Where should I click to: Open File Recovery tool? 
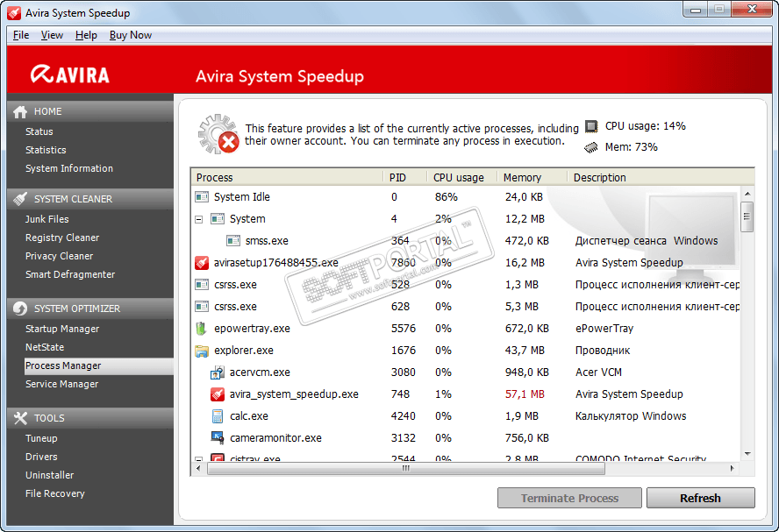tap(54, 493)
